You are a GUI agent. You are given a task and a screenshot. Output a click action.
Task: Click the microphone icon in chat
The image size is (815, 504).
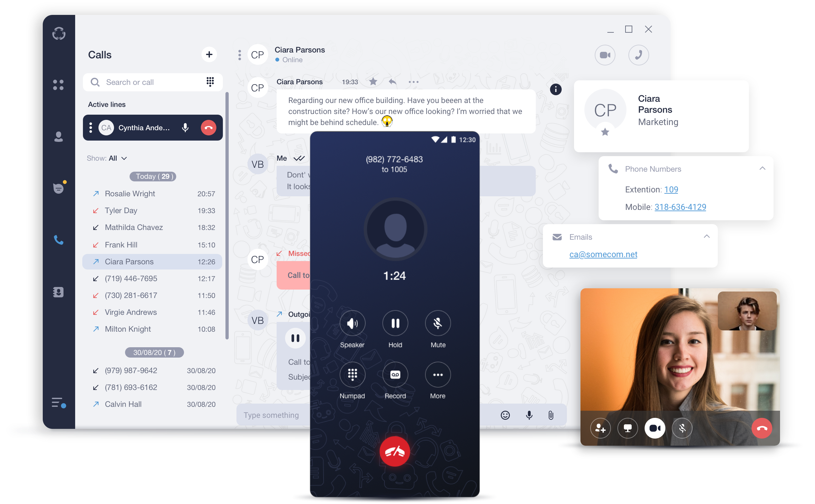(529, 414)
